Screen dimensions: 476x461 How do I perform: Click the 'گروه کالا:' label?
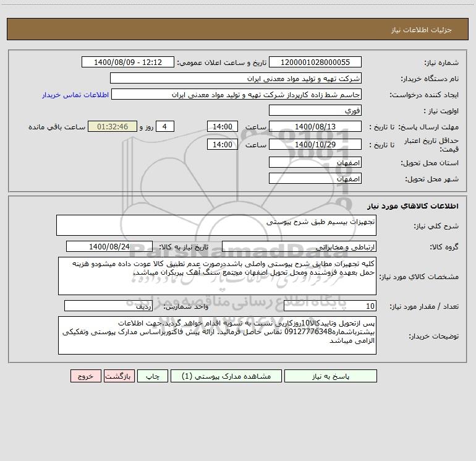point(444,247)
